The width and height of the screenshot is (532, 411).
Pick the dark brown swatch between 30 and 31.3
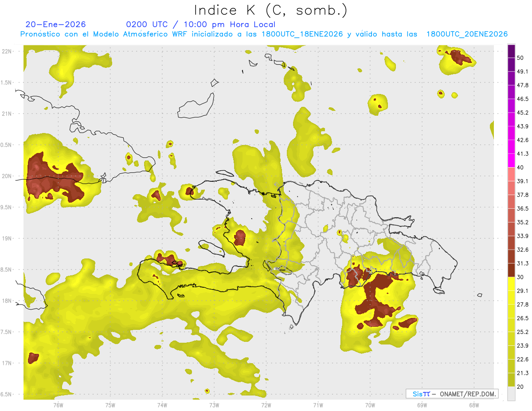pos(512,270)
